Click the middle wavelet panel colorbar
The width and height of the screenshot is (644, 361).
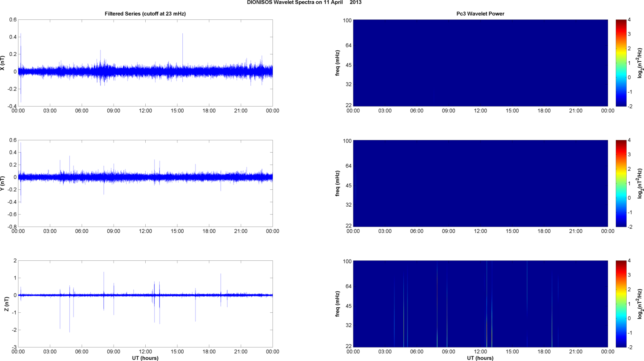[621, 183]
